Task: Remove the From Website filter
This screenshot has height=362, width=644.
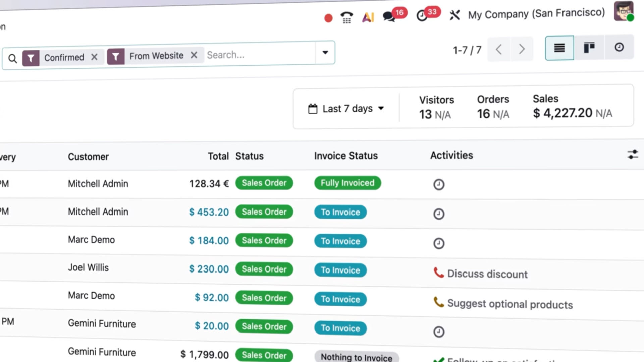Action: (194, 56)
